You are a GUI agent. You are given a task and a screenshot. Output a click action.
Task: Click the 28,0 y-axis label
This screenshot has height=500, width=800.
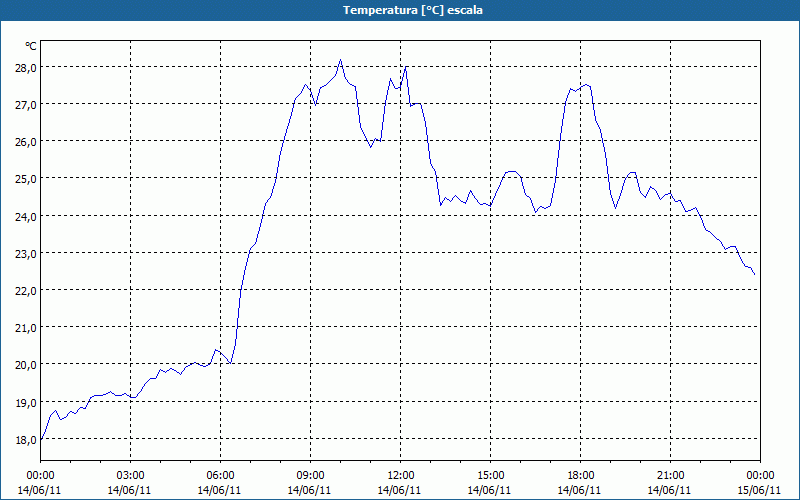[25, 67]
